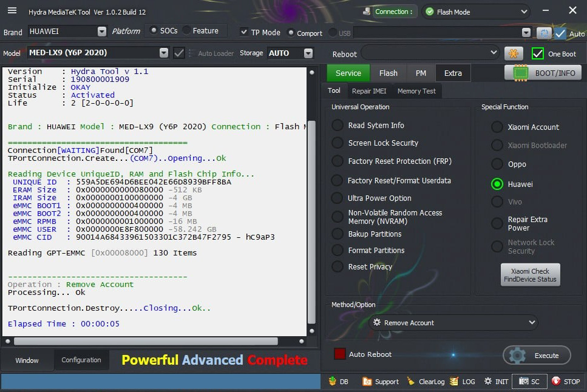The height and width of the screenshot is (392, 587).
Task: Click the Support icon in bottom toolbar
Action: 367,382
